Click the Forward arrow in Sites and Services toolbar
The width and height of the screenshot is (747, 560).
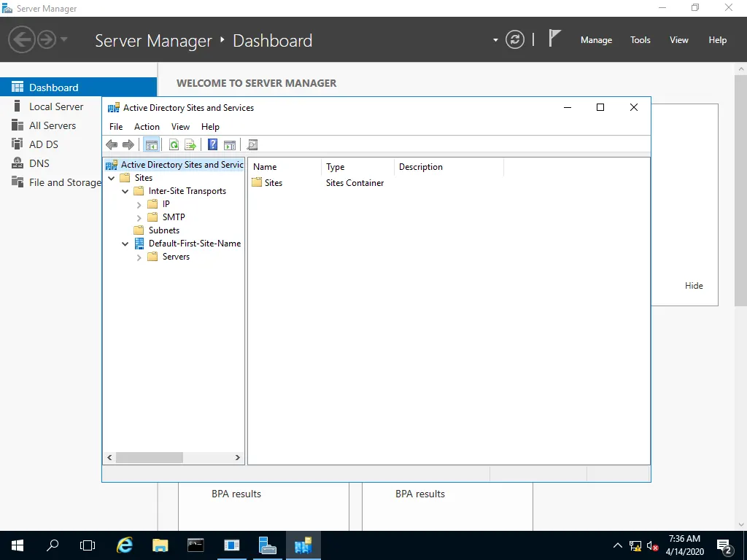[x=128, y=145]
